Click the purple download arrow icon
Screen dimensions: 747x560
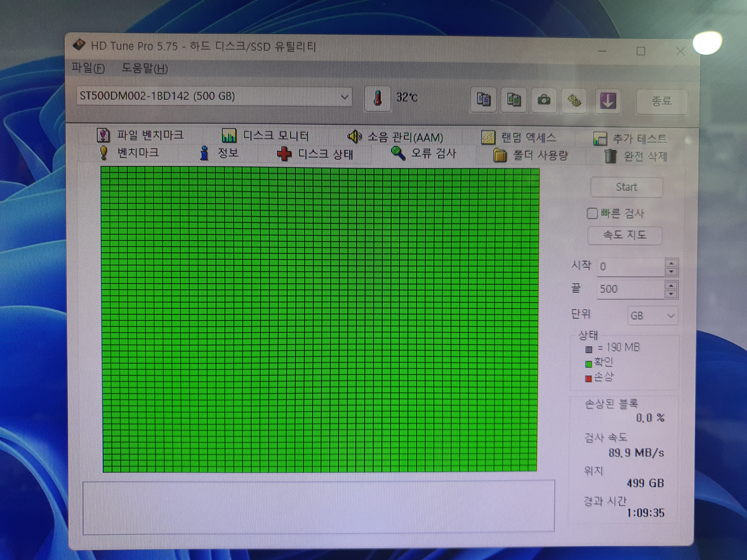(608, 101)
